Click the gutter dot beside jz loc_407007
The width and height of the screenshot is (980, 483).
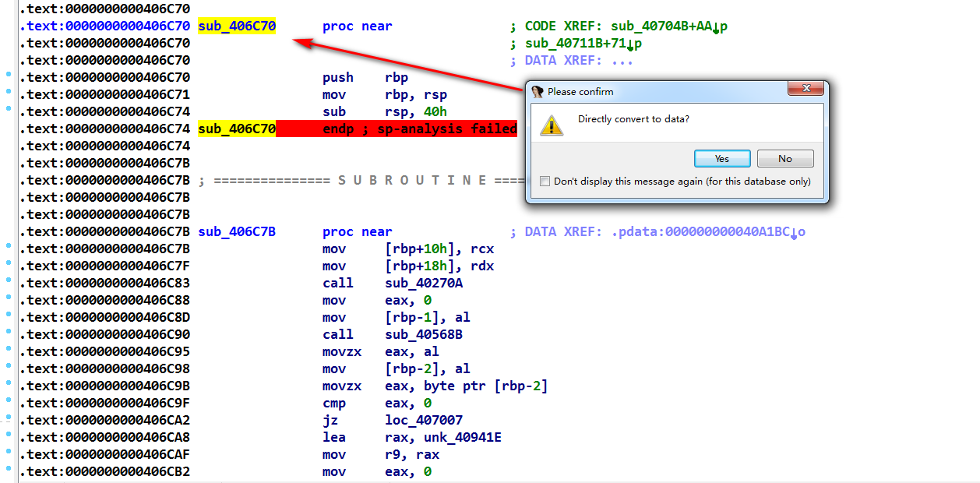click(x=9, y=418)
